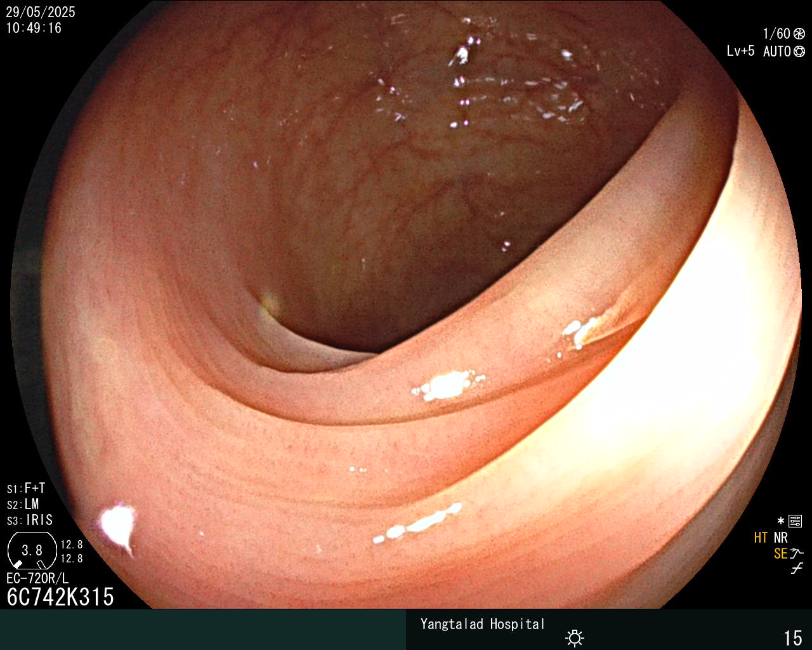Click the time 10:49:16
Screen dimensions: 812x650
click(x=34, y=28)
